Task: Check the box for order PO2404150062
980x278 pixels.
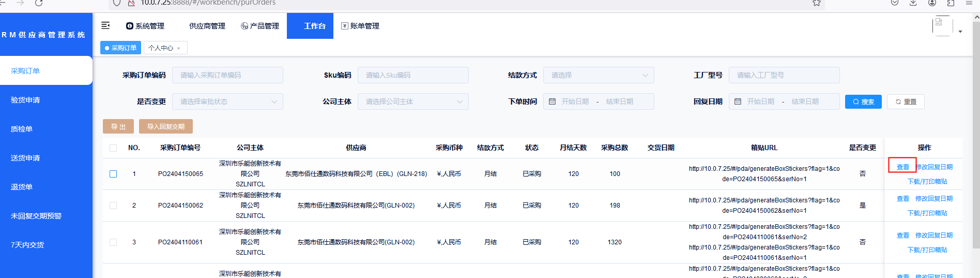Action: click(113, 206)
